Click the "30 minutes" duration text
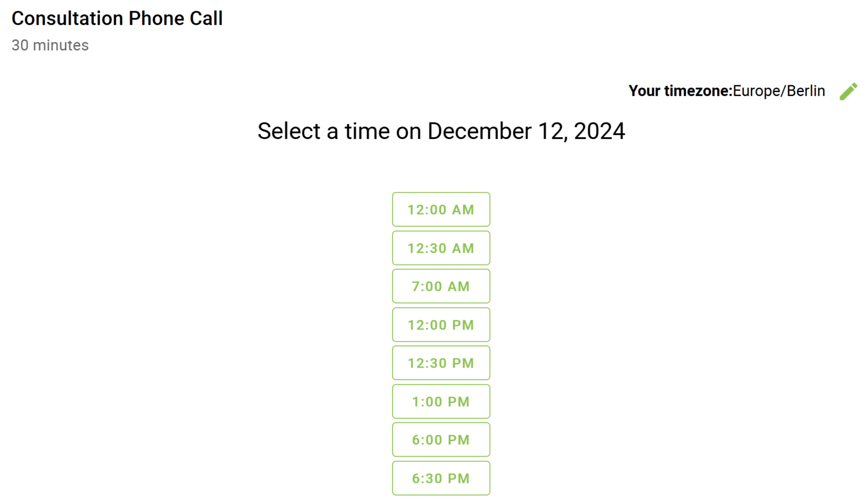This screenshot has height=502, width=868. point(50,45)
